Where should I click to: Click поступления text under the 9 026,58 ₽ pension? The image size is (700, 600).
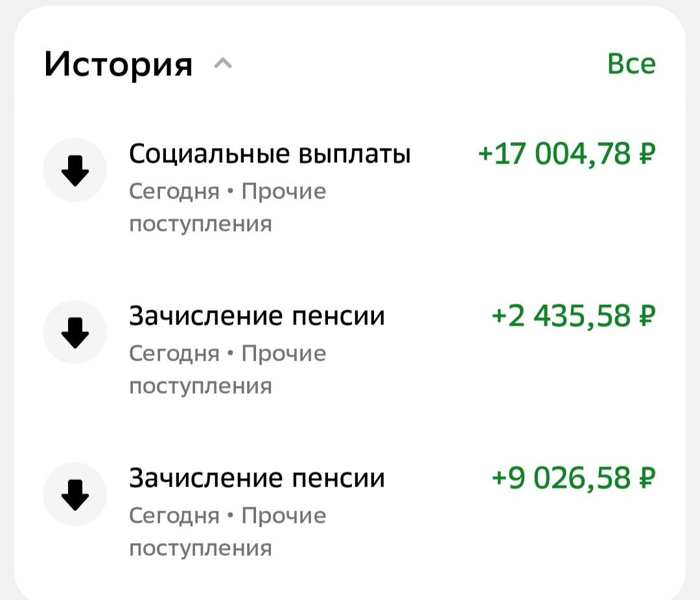pos(200,549)
